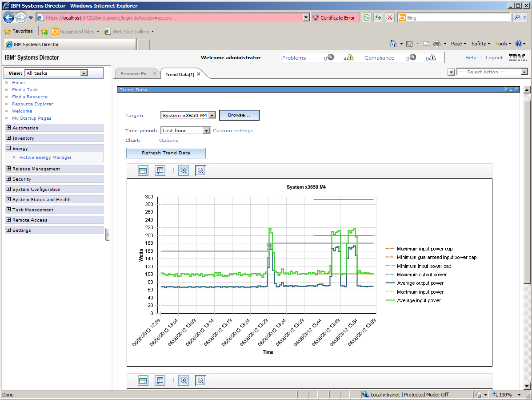The height and width of the screenshot is (400, 532).
Task: Click the compatibility view icon beside Certificate Error
Action: click(367, 17)
